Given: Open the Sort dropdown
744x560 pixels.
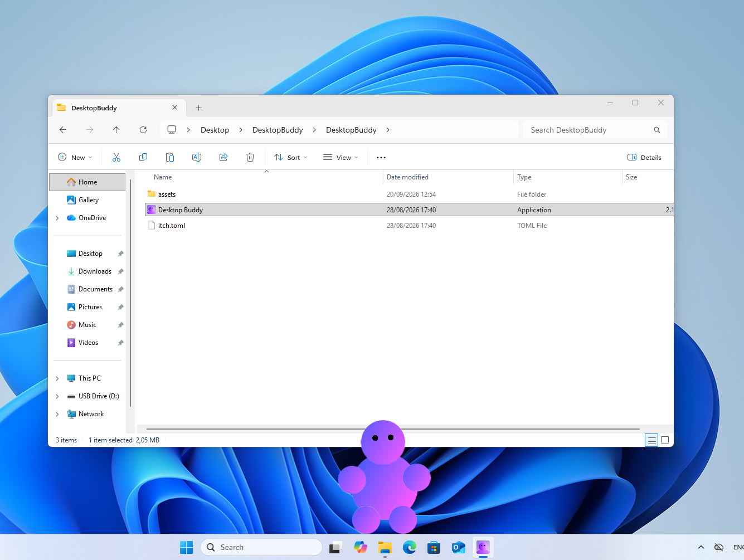Looking at the screenshot, I should (x=291, y=158).
